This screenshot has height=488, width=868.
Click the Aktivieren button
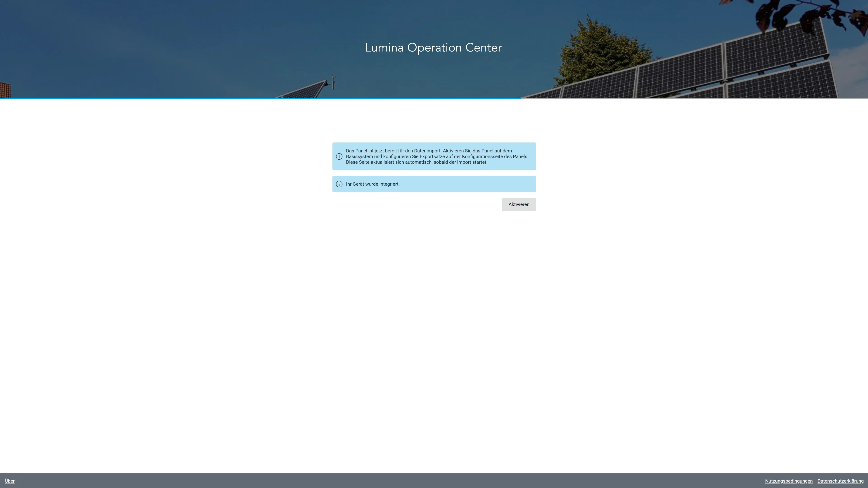pyautogui.click(x=519, y=204)
